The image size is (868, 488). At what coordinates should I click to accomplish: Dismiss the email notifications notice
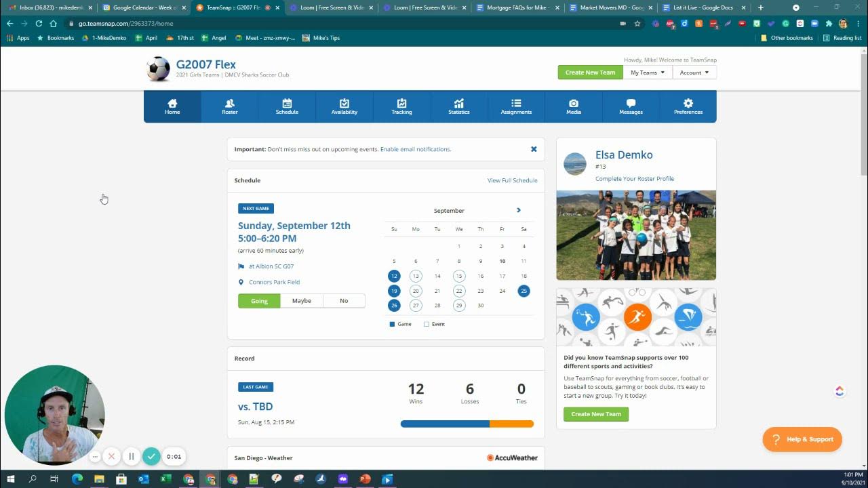tap(534, 149)
